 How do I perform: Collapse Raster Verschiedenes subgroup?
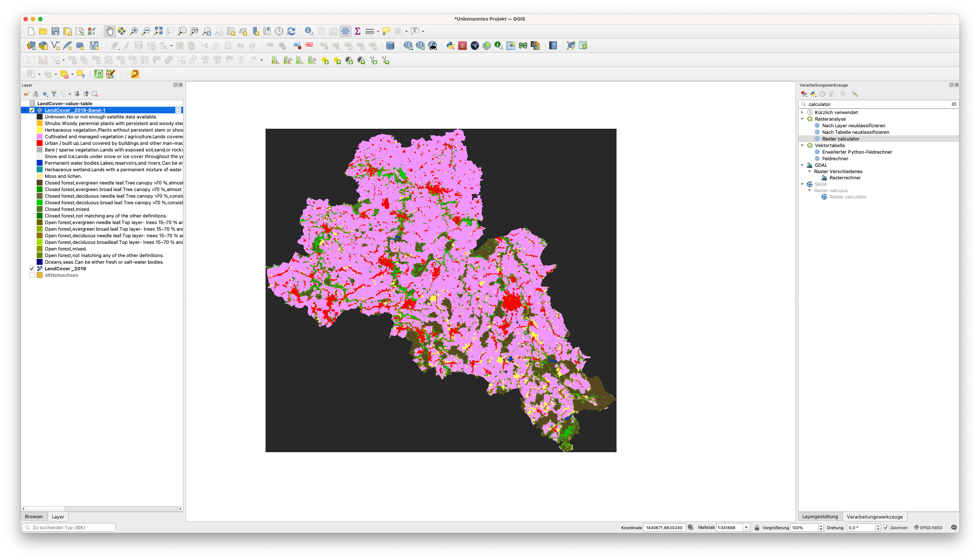point(809,172)
